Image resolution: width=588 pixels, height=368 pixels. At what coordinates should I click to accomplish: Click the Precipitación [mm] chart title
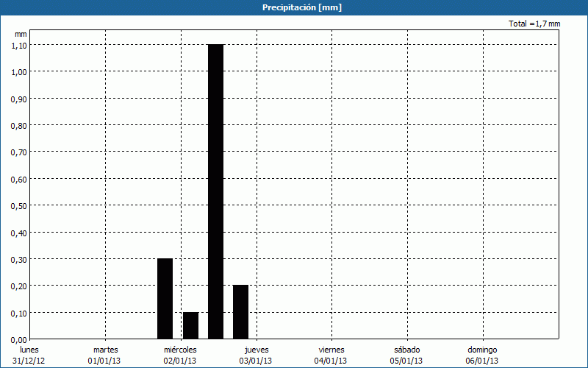[302, 7]
